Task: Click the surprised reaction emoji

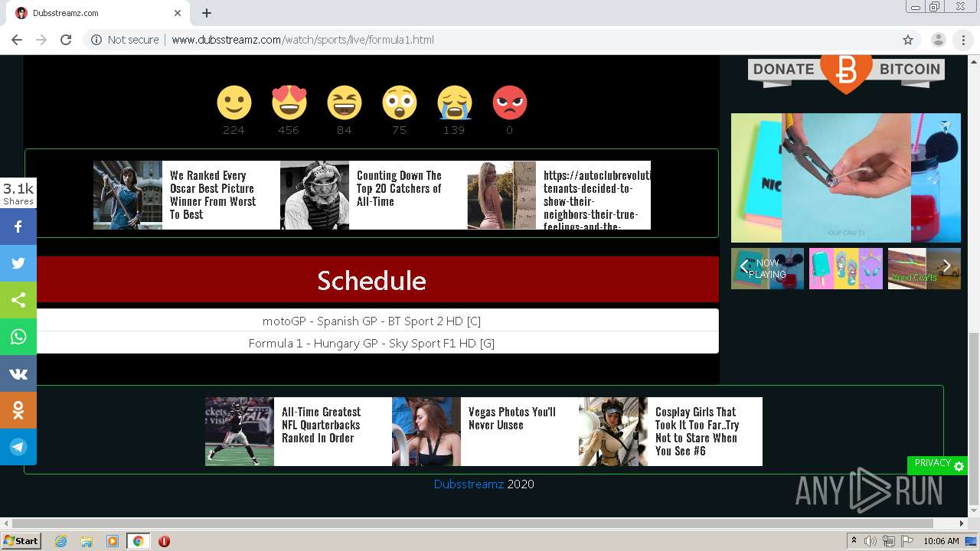Action: [399, 103]
